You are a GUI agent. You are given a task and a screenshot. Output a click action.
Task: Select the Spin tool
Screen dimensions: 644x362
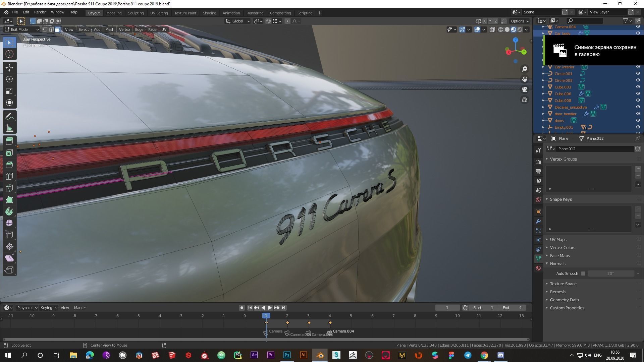tap(9, 212)
